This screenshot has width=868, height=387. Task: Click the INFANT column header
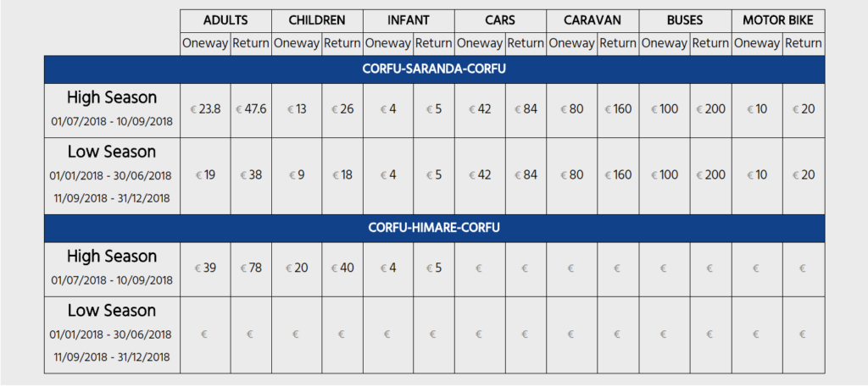click(x=409, y=20)
